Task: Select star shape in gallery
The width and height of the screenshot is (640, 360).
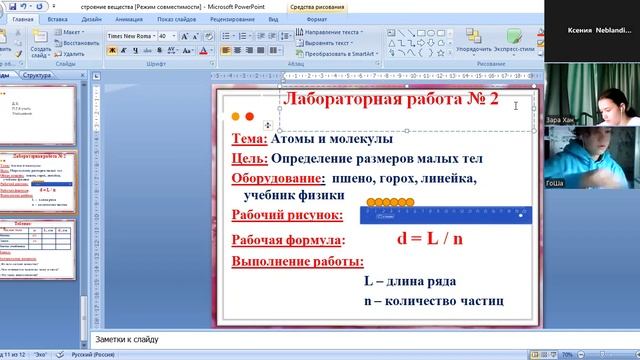Action: click(x=441, y=53)
